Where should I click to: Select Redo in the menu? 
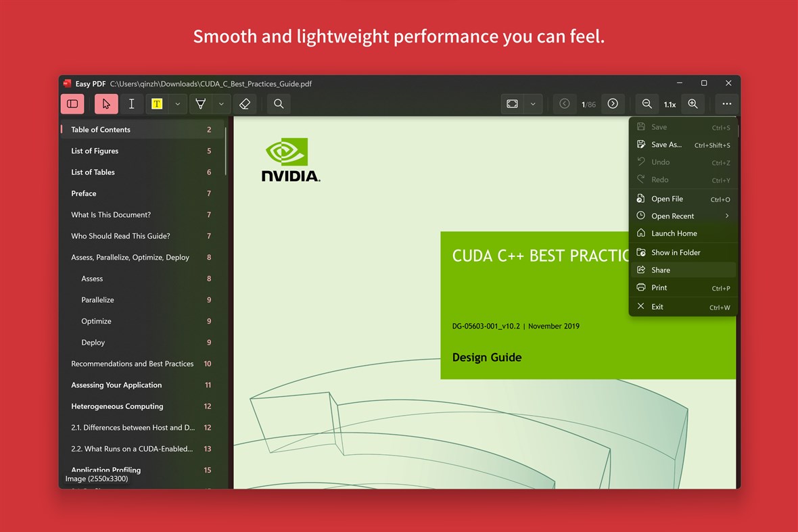click(683, 180)
